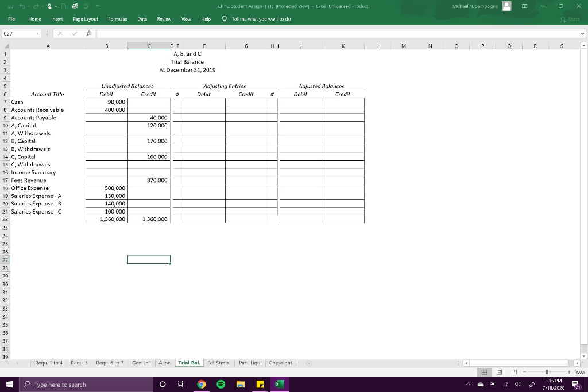Viewport: 588px width, 392px height.
Task: Click the New sheet plus icon
Action: tap(309, 363)
